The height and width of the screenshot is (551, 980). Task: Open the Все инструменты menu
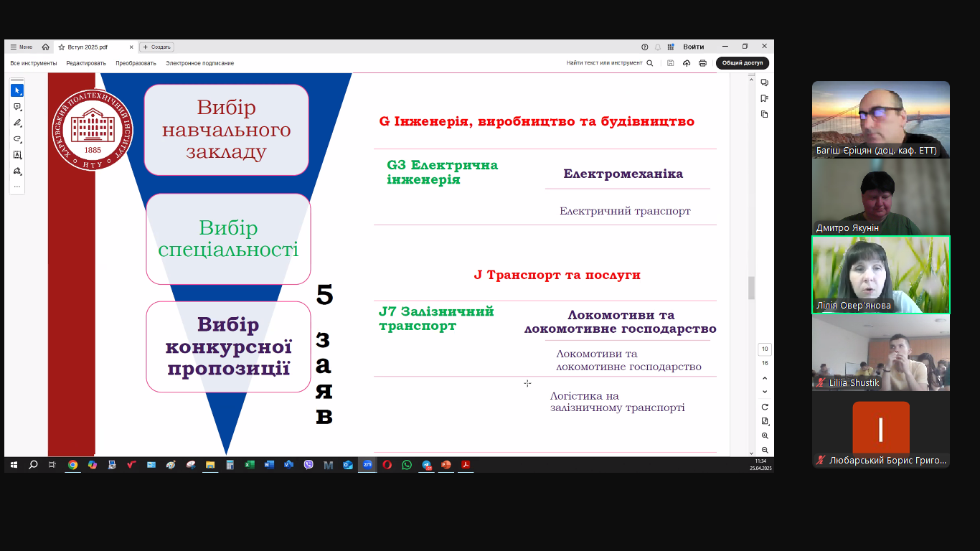34,63
